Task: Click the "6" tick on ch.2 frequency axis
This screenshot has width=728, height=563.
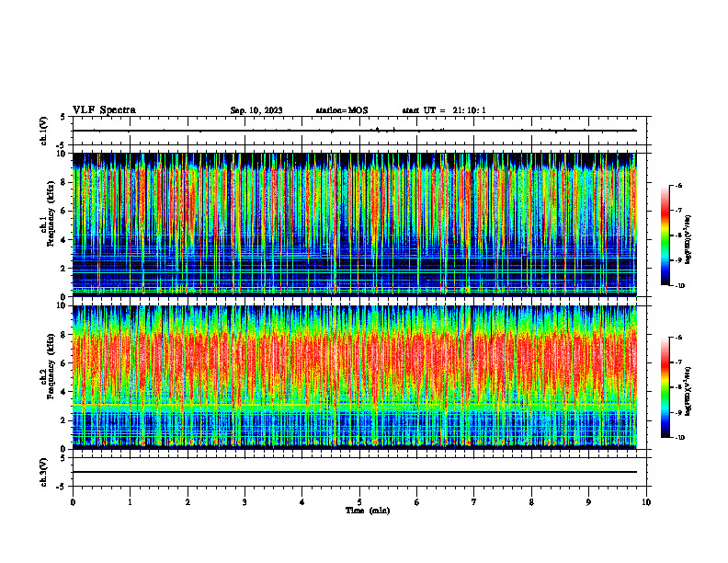Action: [64, 363]
